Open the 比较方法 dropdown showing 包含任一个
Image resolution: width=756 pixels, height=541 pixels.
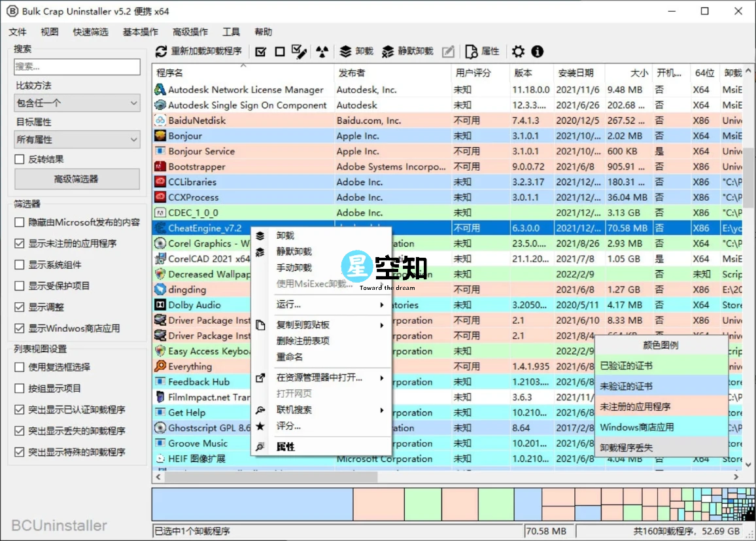[x=77, y=103]
